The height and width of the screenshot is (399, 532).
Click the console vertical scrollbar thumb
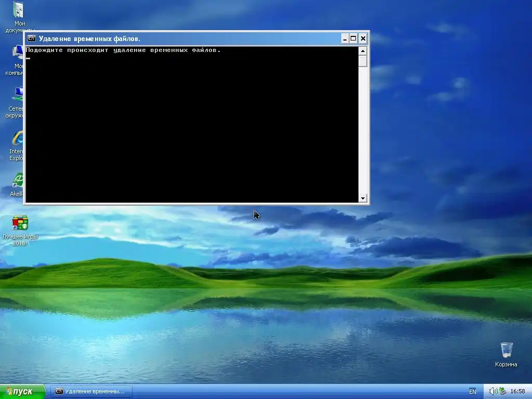[x=363, y=61]
